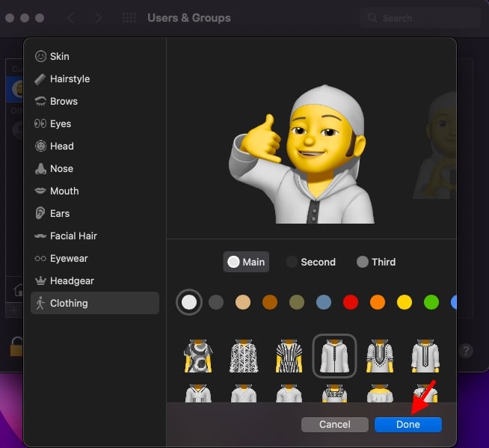Switch to the Third color option
489x448 pixels.
[x=376, y=262]
